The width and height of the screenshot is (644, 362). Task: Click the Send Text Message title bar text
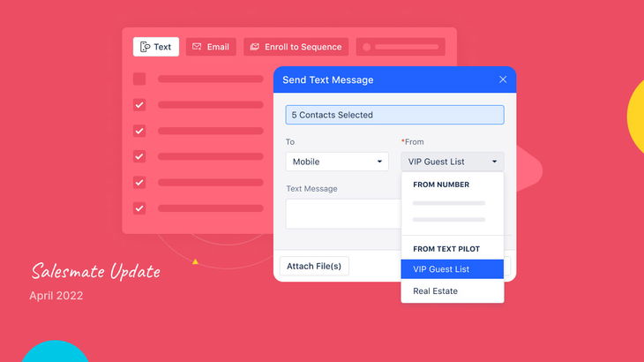click(328, 79)
